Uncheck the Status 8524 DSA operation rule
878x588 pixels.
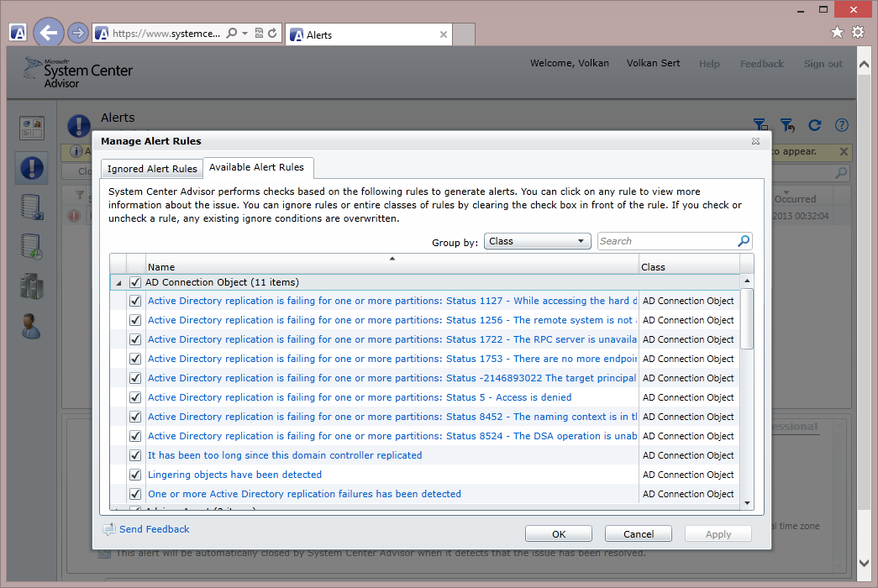(135, 436)
